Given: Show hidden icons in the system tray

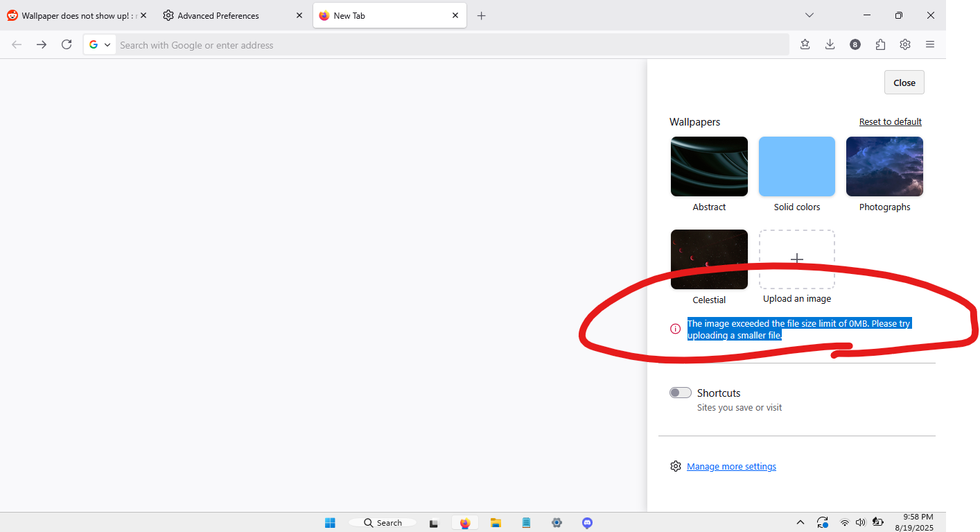Looking at the screenshot, I should click(x=800, y=522).
